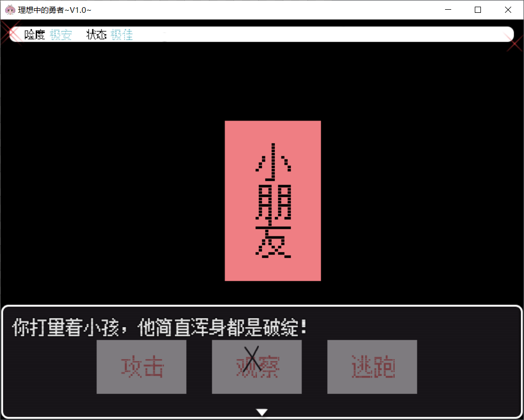Click the 状态 status label
This screenshot has height=420, width=524.
pos(96,35)
